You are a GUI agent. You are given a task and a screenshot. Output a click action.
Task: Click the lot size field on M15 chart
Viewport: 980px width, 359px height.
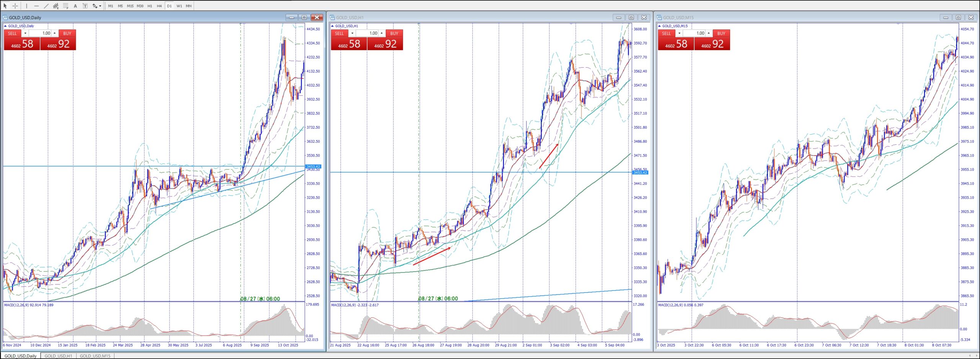click(x=696, y=33)
